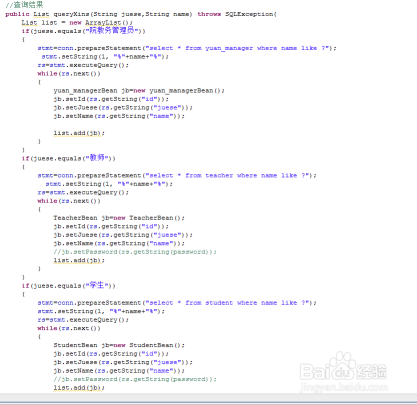Screen dimensions: 417x405
Task: Click the jb.setJuese line under the TeacherBean declaration
Action: [x=123, y=235]
